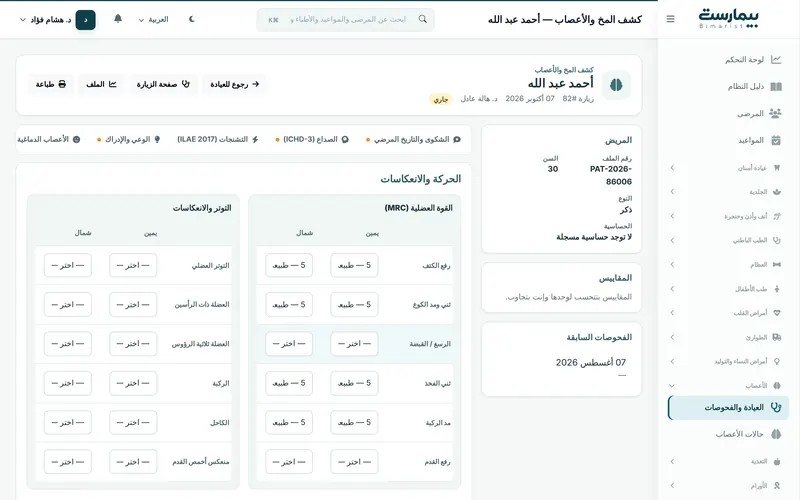Open رفع الكتف يمين strength dropdown
The image size is (800, 500).
click(354, 265)
